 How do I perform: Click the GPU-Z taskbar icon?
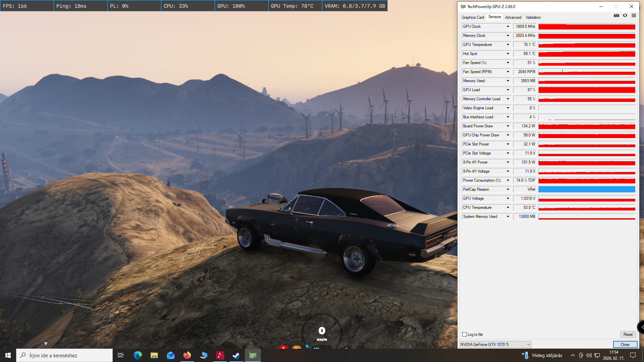(253, 355)
